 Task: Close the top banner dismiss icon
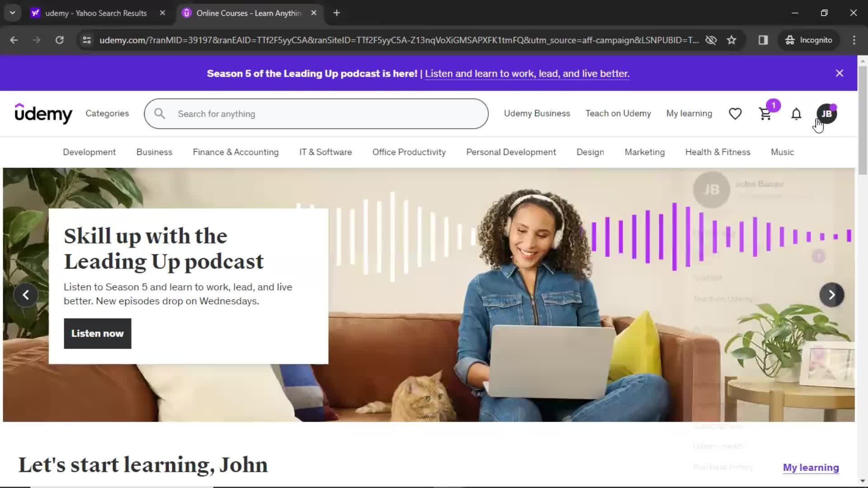coord(840,73)
